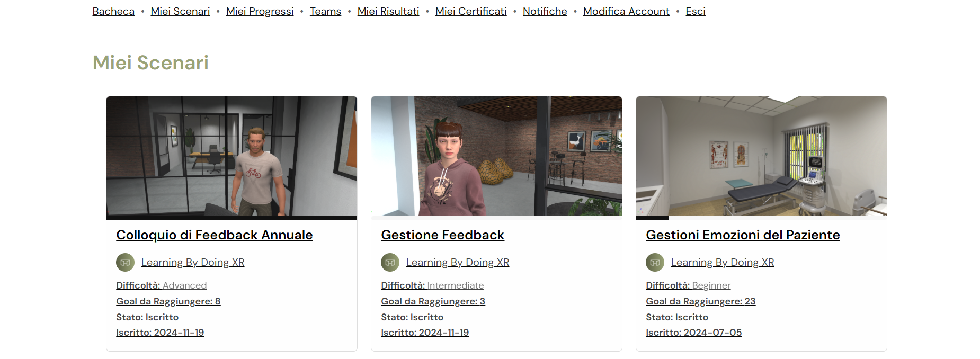Log out using the Esci link

click(696, 11)
